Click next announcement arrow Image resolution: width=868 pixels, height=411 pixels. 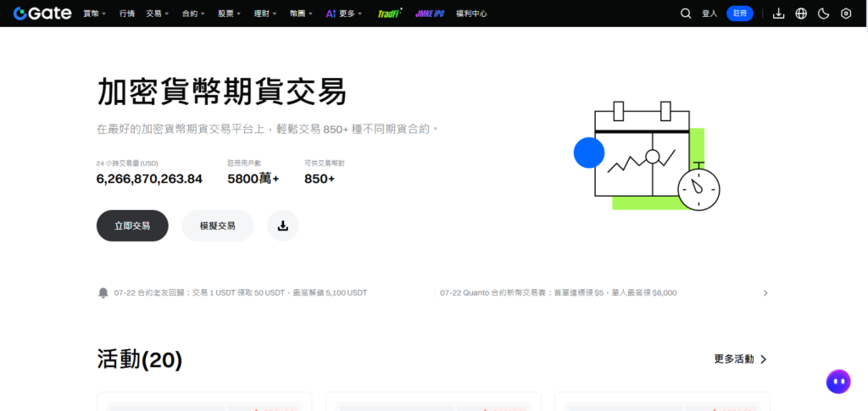click(765, 293)
